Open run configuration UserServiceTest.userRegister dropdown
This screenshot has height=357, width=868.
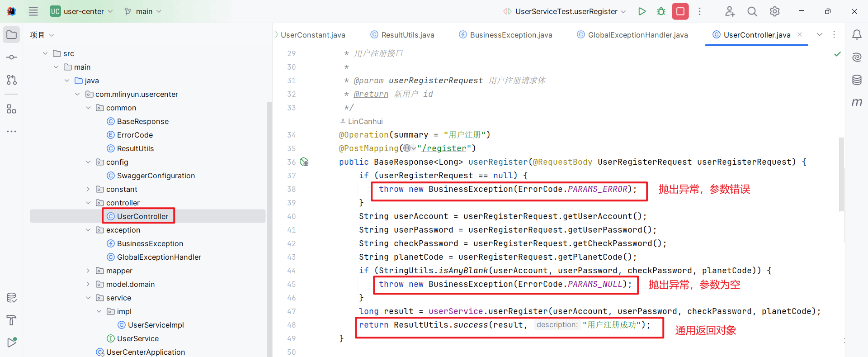click(x=565, y=11)
